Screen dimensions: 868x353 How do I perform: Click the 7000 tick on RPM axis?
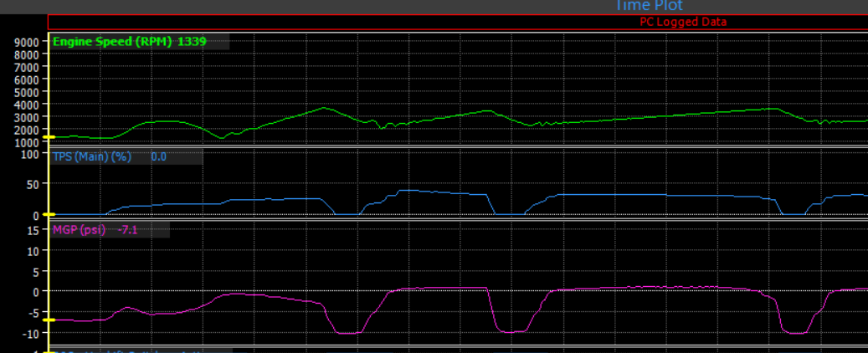[27, 67]
